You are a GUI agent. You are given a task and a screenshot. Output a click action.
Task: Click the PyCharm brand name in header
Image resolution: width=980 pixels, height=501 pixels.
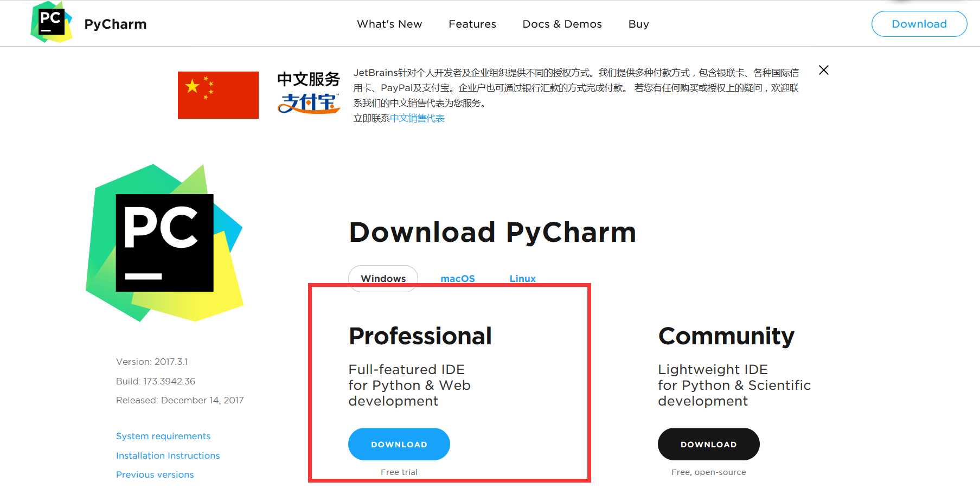point(116,24)
